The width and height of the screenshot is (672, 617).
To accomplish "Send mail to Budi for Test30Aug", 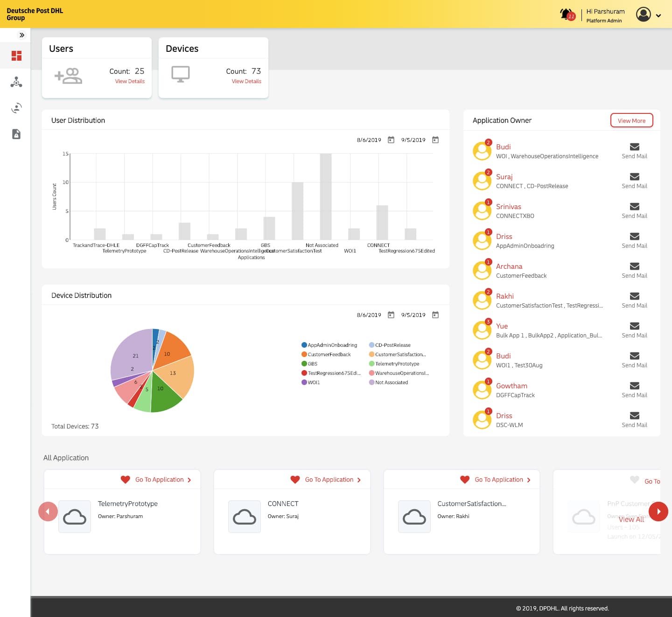I will (634, 360).
